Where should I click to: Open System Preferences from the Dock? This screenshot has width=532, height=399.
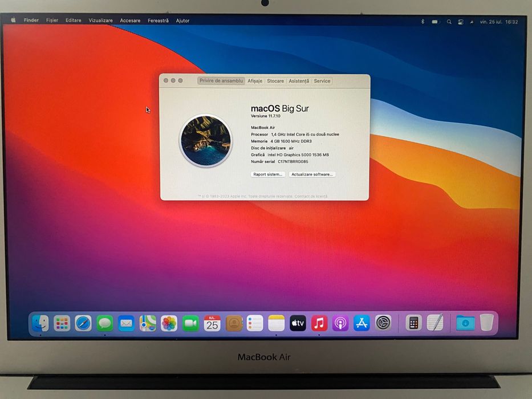(x=383, y=323)
